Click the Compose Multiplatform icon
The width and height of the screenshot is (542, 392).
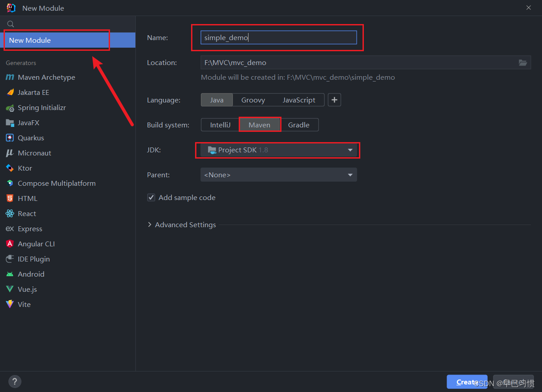coord(10,183)
